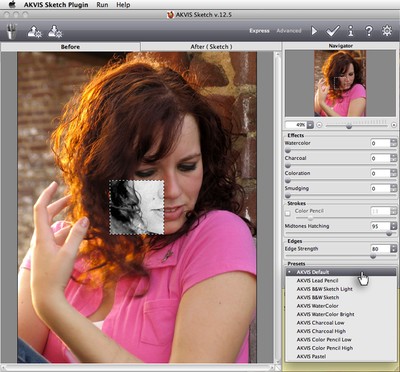The height and width of the screenshot is (372, 400).
Task: Choose the AKVIS WaterColor Bright preset
Action: (x=341, y=314)
